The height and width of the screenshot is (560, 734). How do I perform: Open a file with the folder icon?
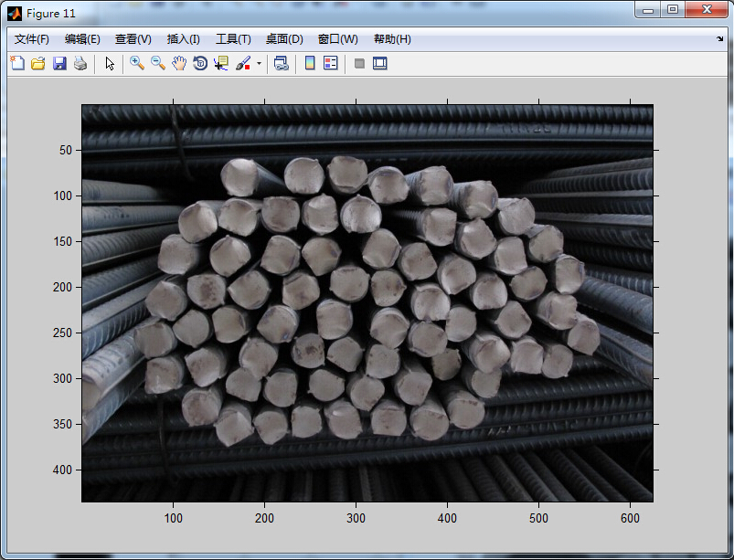37,63
